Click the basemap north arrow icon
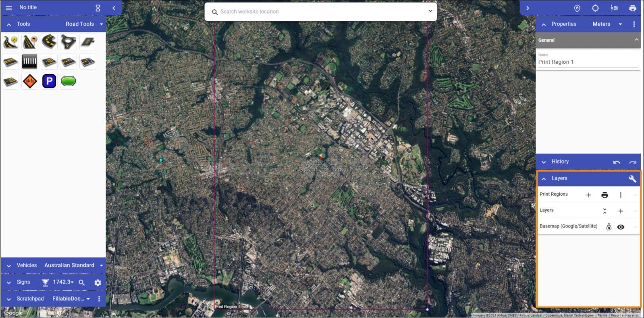This screenshot has width=644, height=318. click(x=609, y=227)
